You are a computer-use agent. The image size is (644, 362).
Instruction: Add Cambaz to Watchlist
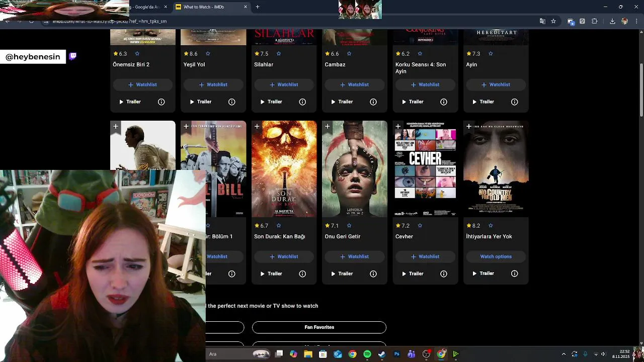click(x=355, y=84)
